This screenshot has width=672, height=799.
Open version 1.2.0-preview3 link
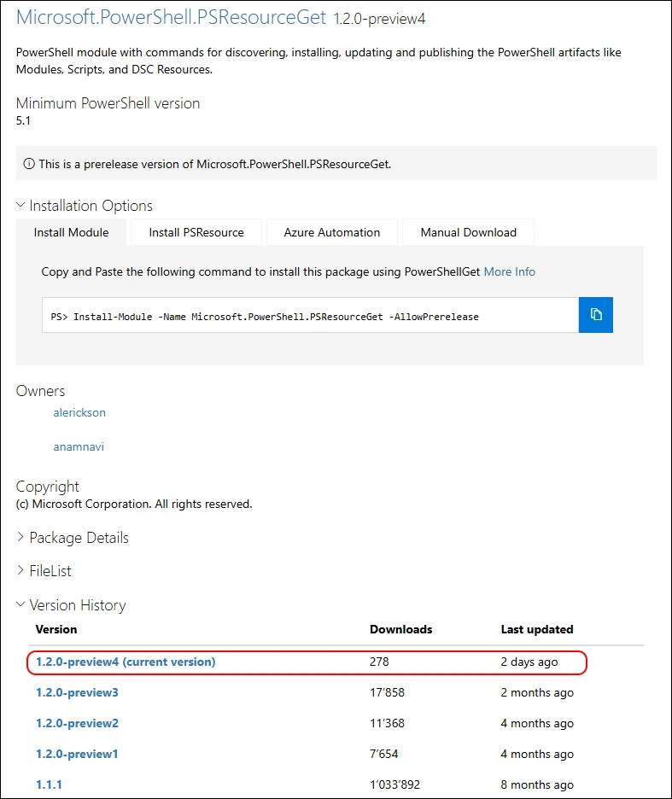pos(77,692)
